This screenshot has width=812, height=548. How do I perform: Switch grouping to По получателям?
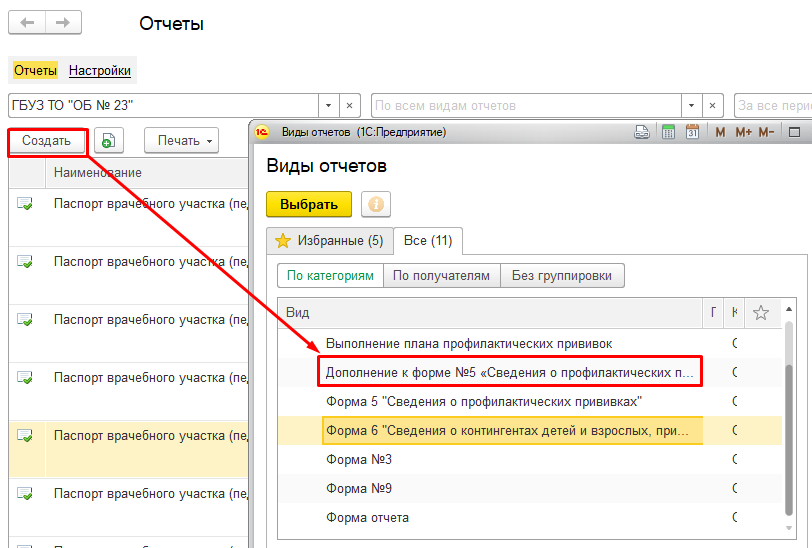click(x=441, y=275)
